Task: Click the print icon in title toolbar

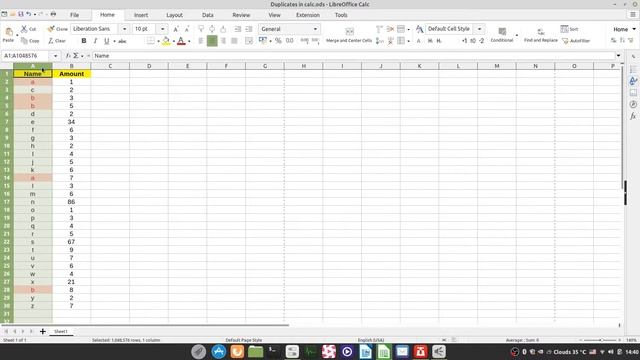Action: pyautogui.click(x=53, y=14)
